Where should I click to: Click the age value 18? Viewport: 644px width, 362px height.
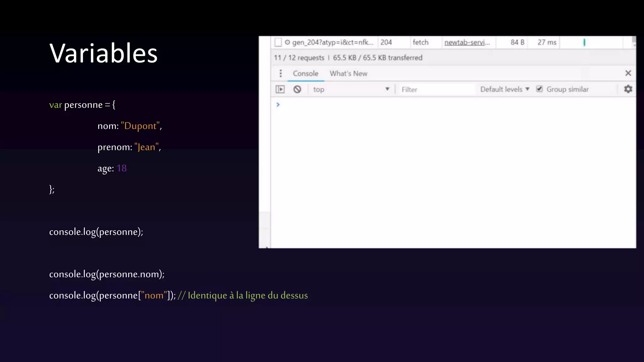pyautogui.click(x=121, y=168)
